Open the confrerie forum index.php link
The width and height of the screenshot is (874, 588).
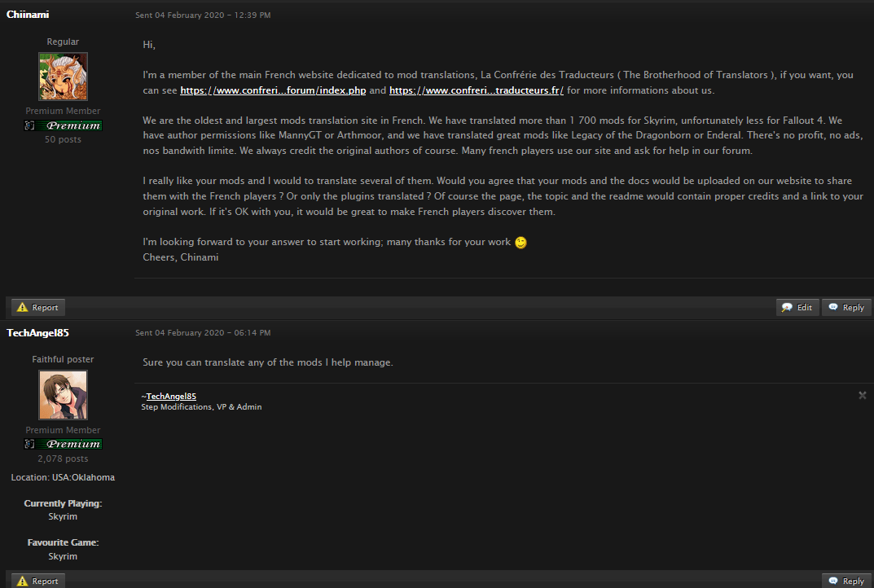pyautogui.click(x=273, y=90)
